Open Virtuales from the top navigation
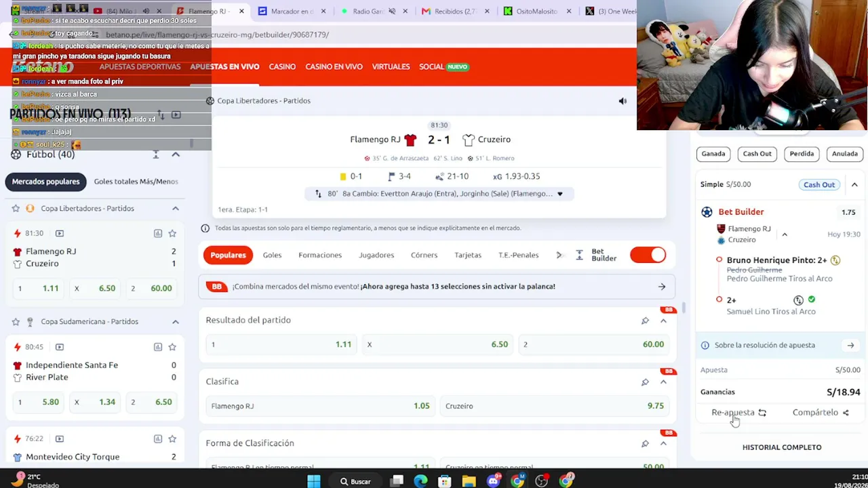Screen dimensions: 868x488 [x=391, y=66]
